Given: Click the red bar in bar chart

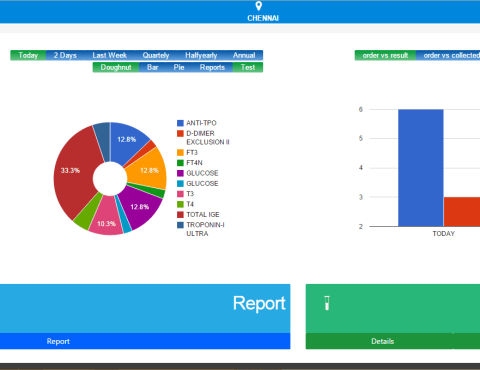Looking at the screenshot, I should tap(462, 212).
